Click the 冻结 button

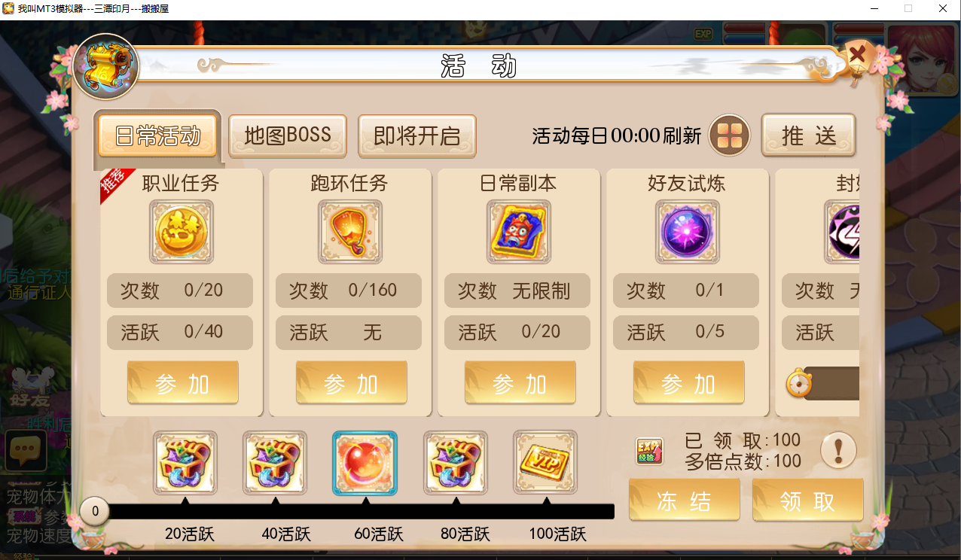(x=684, y=501)
